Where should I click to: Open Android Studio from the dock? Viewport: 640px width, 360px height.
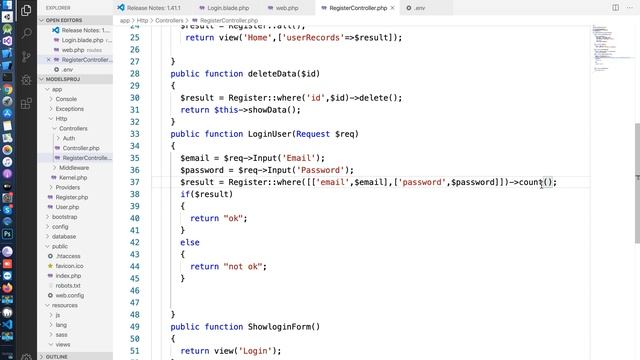pos(7,29)
